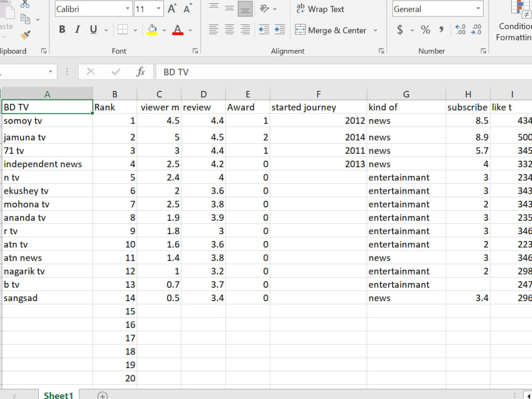The image size is (532, 399).
Task: Increase font size with large A
Action: pos(172,9)
